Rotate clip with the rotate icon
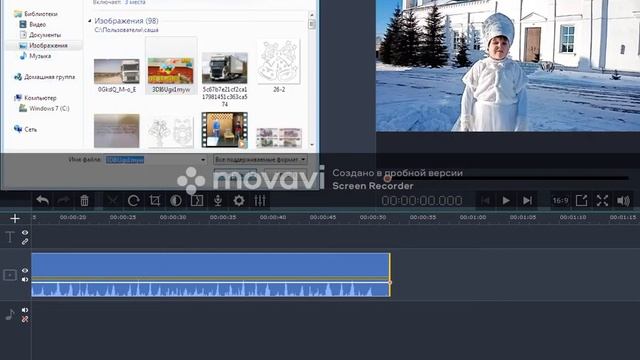The width and height of the screenshot is (640, 360). 133,200
